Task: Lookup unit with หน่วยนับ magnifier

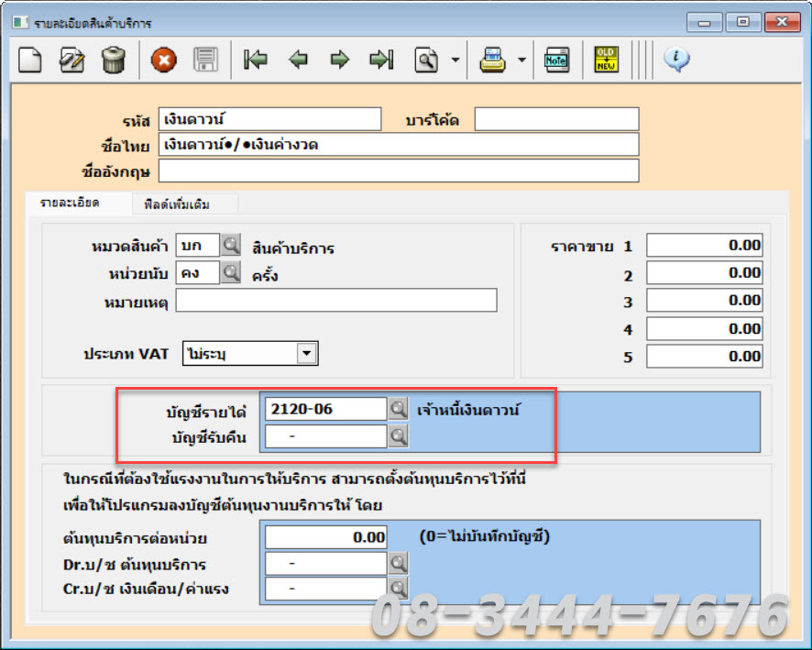Action: pyautogui.click(x=230, y=272)
